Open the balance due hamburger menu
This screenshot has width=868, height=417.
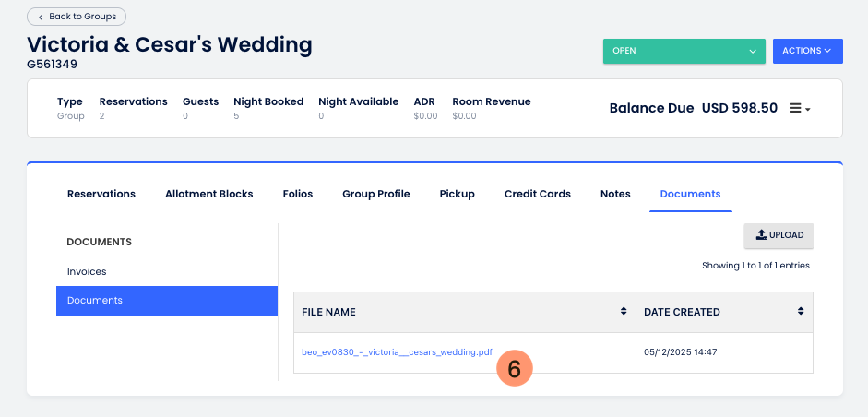pyautogui.click(x=799, y=109)
